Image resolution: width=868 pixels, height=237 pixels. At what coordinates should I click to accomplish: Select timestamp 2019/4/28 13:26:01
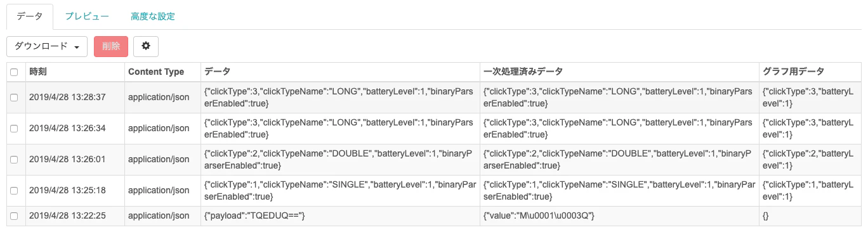tap(67, 159)
